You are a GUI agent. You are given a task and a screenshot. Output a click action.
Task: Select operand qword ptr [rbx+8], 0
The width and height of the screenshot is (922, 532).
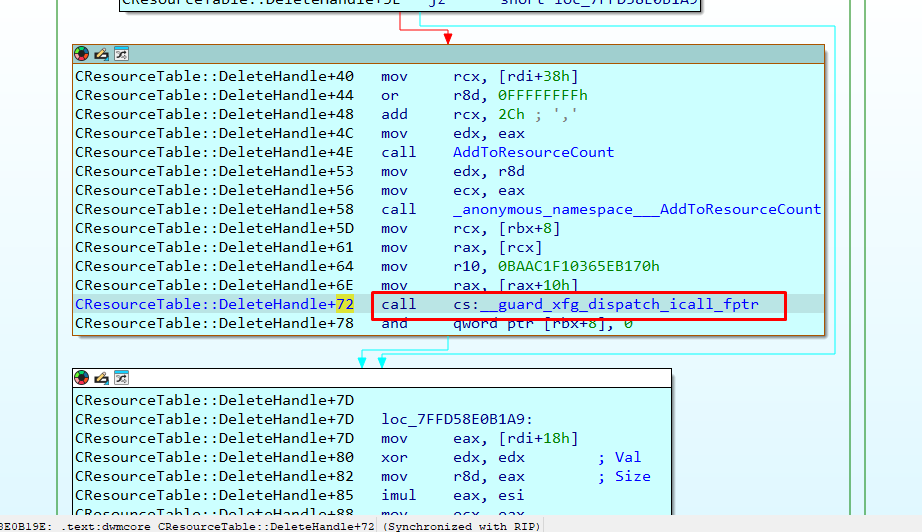tap(543, 324)
